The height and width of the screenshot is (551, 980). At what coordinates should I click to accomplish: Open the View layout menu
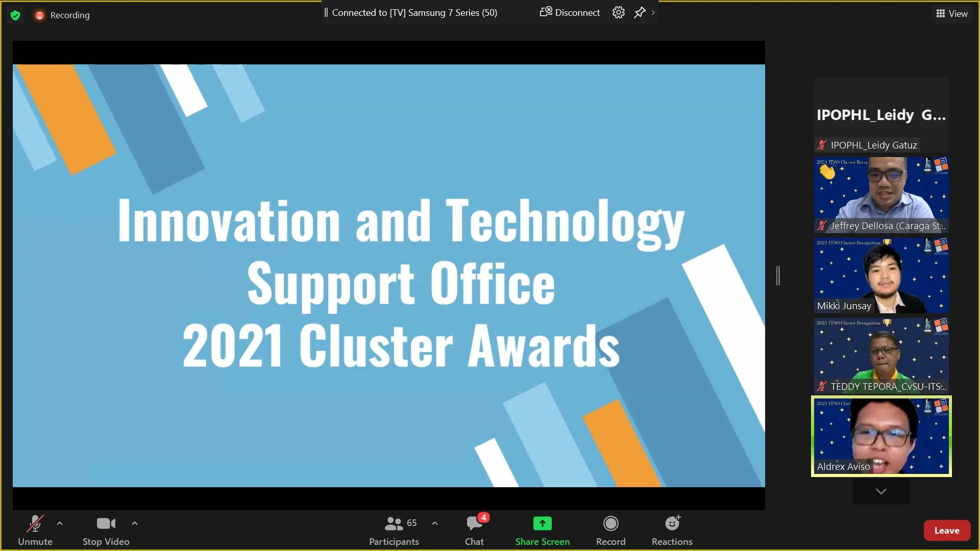pos(951,14)
